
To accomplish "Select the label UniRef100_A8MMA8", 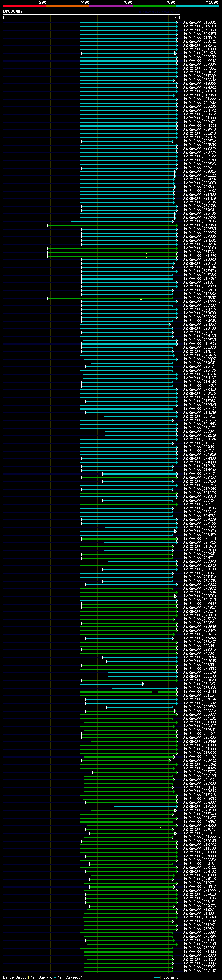I will [x=199, y=856].
